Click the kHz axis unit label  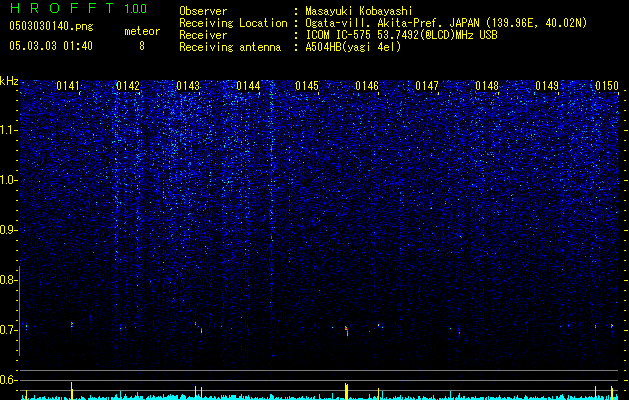tap(9, 81)
